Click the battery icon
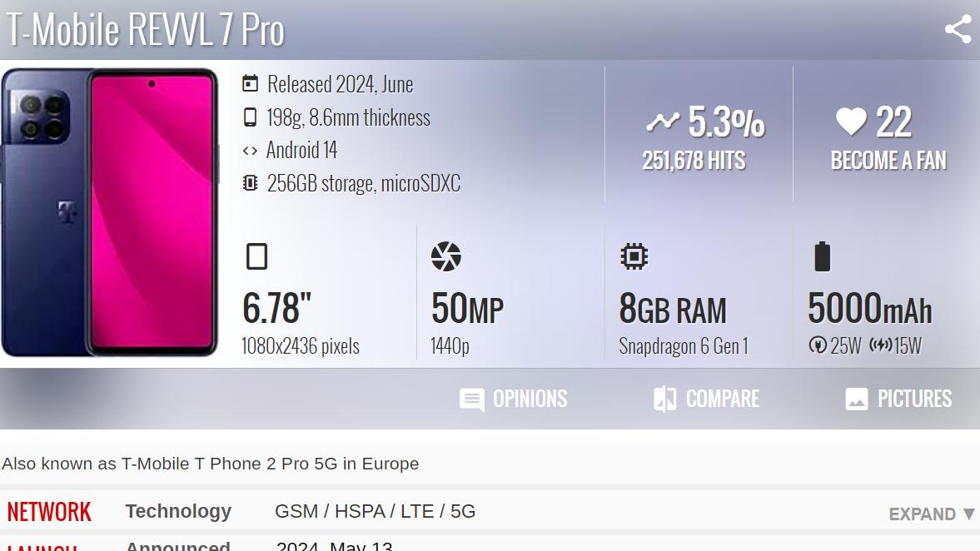The width and height of the screenshot is (980, 551). coord(822,256)
